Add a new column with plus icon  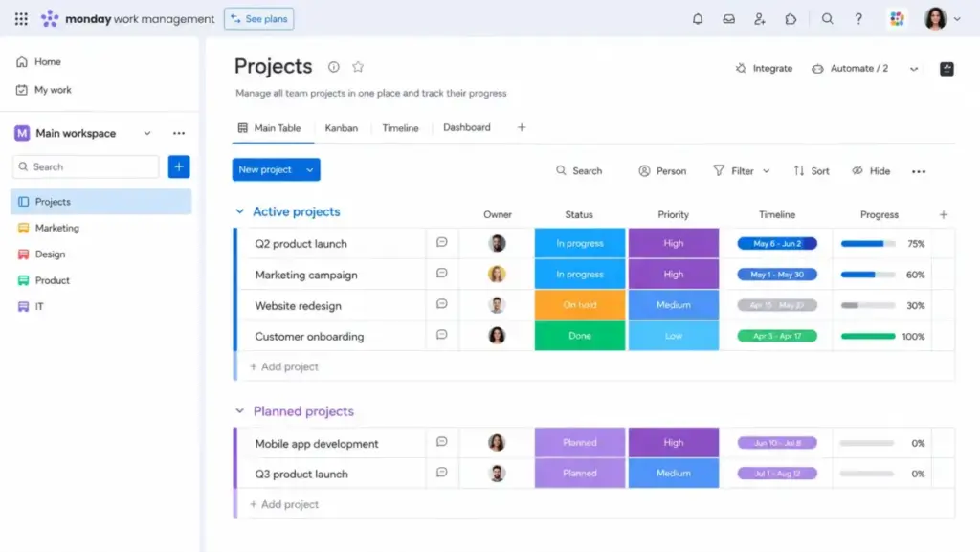click(943, 215)
